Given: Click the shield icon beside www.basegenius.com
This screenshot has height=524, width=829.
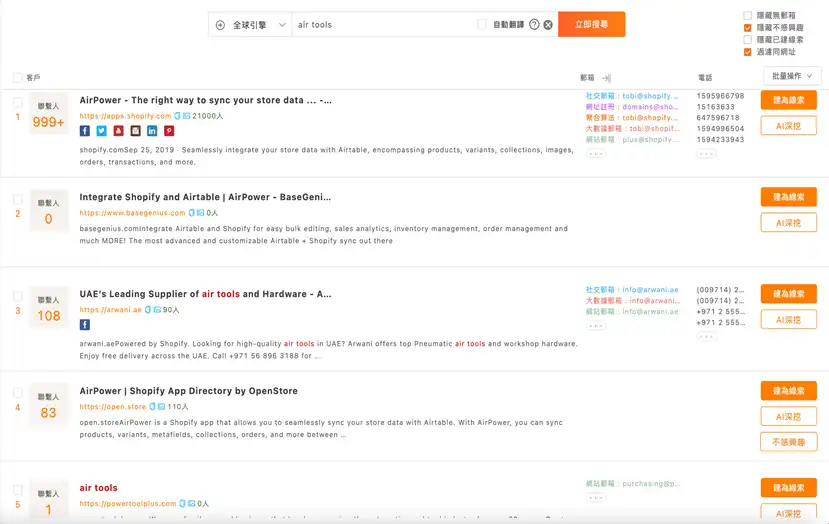Looking at the screenshot, I should pyautogui.click(x=191, y=213).
